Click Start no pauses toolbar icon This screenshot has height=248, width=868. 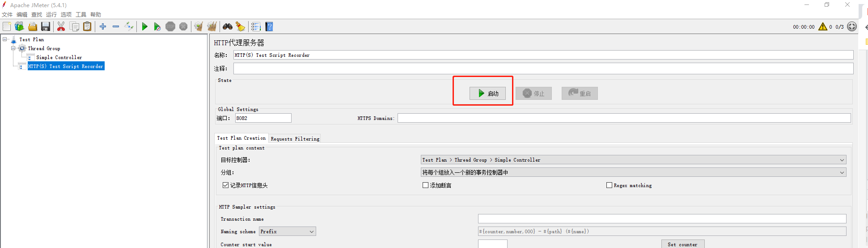(157, 26)
